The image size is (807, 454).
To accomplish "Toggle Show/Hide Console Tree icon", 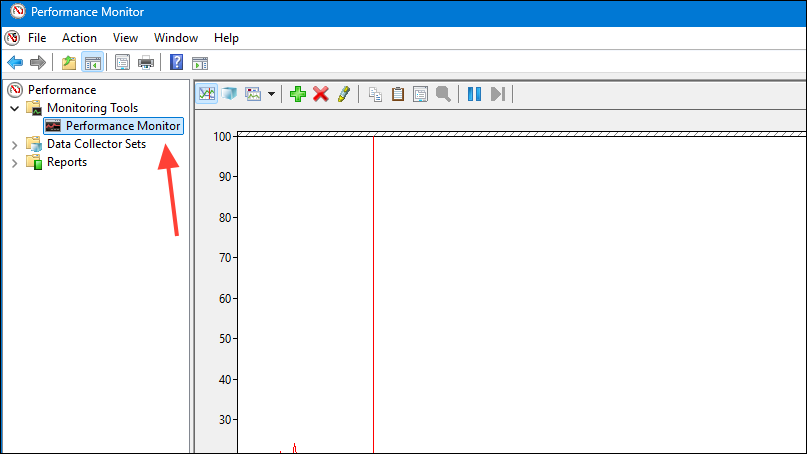I will (x=93, y=63).
